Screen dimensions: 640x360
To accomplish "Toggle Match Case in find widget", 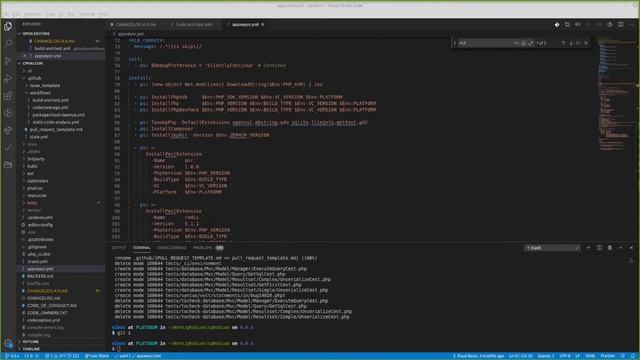I will click(x=516, y=43).
